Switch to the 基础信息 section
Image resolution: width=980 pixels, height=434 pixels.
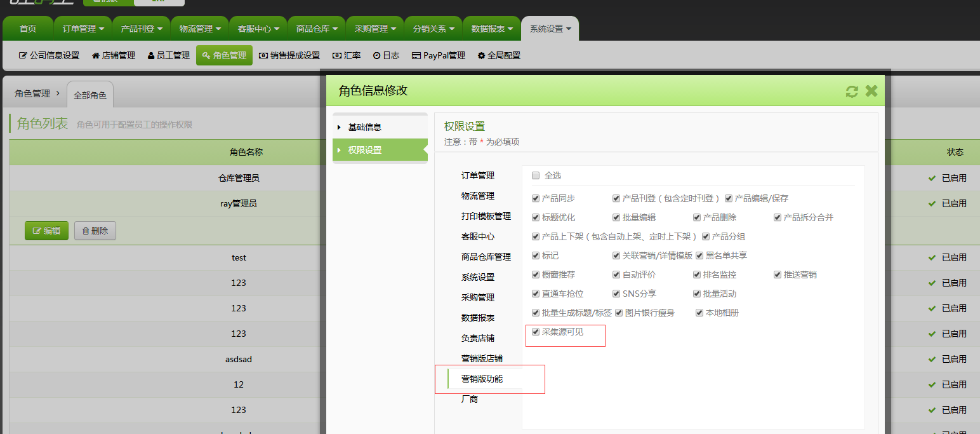365,127
